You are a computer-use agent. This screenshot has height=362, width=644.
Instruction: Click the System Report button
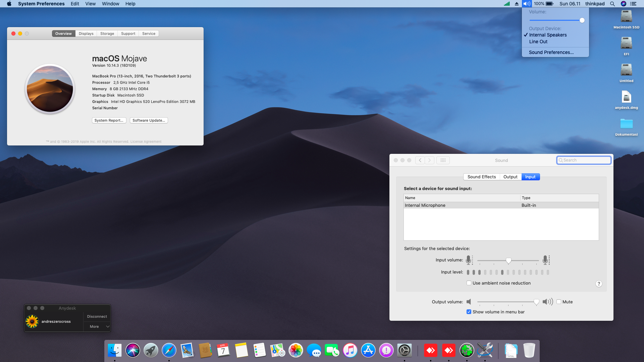point(109,120)
